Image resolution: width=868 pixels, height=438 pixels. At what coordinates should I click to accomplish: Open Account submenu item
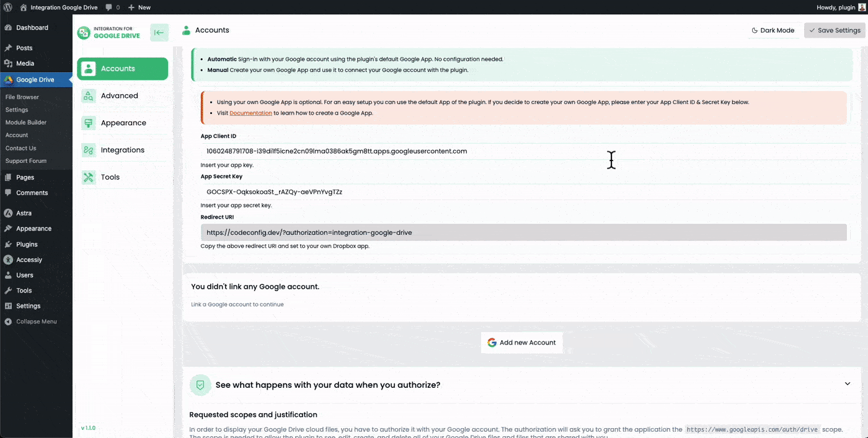pos(17,135)
